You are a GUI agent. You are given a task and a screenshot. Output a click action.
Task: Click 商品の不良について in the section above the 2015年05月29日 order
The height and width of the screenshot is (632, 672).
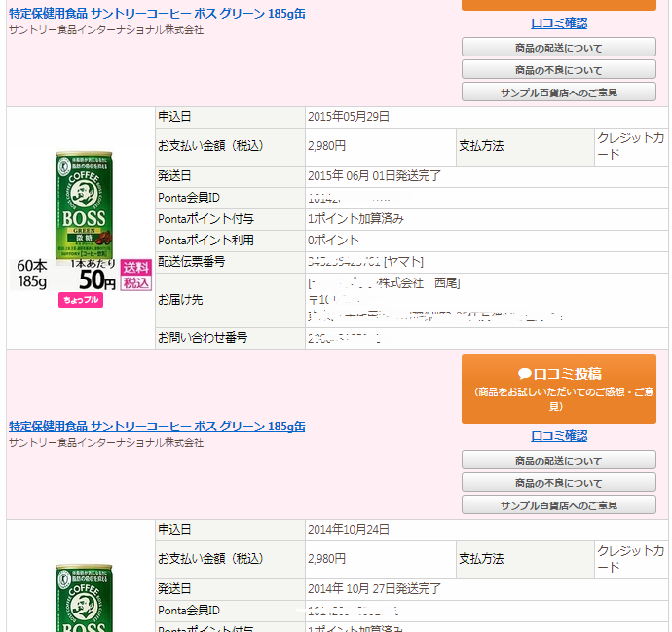tap(559, 69)
